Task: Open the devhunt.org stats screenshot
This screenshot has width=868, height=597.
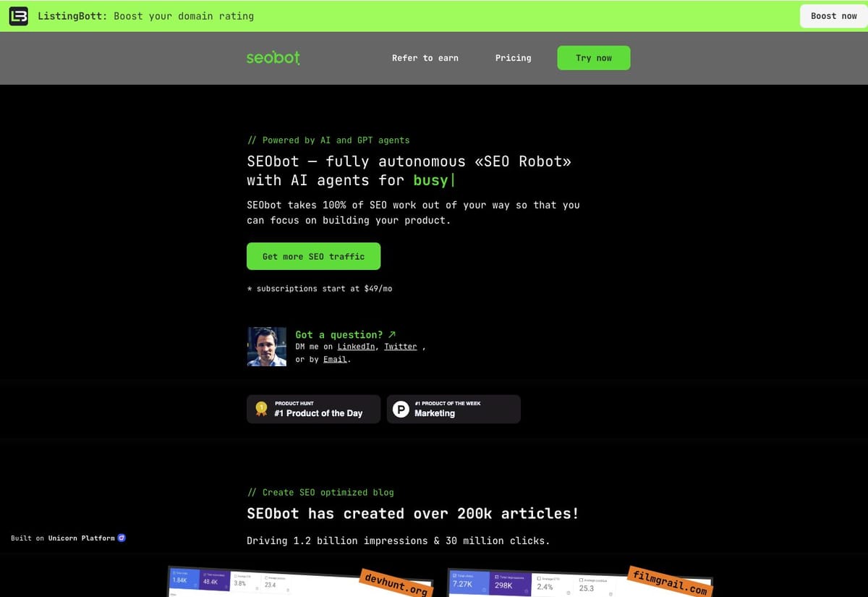Action: tap(300, 582)
